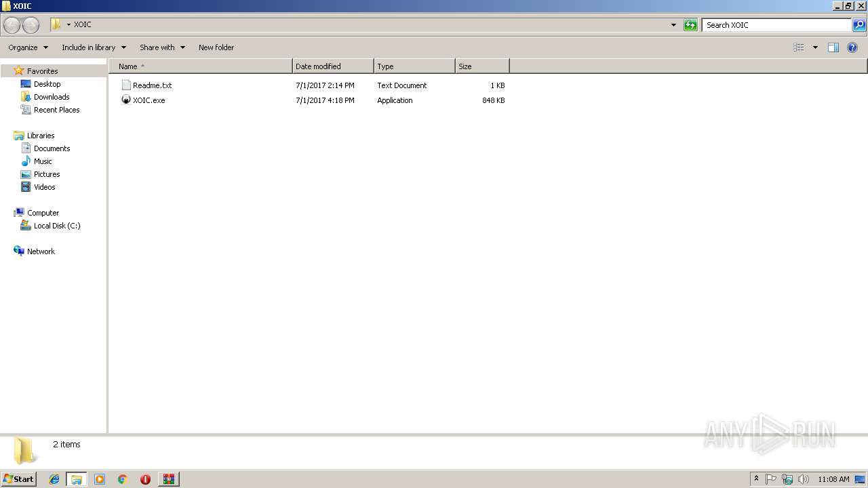Open Opera browser from taskbar

point(145,479)
